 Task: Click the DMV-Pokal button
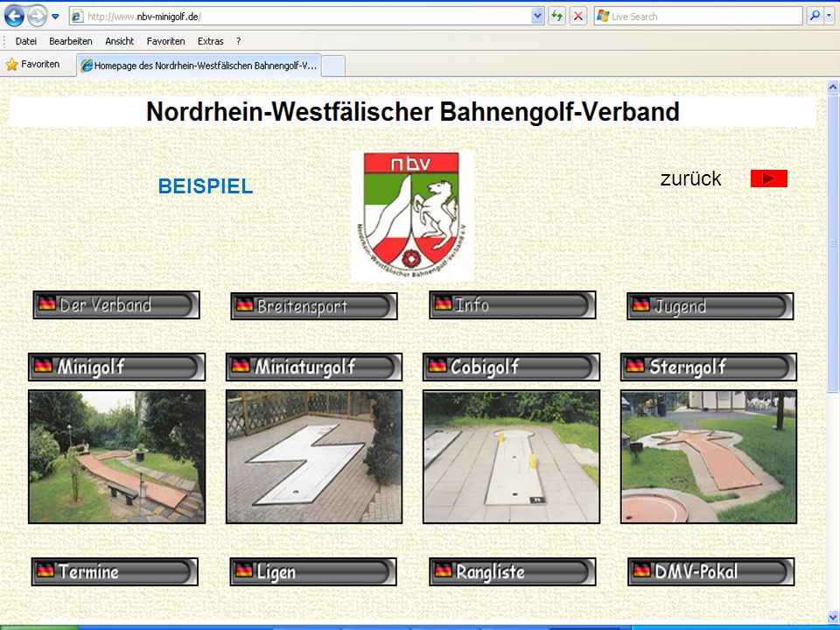[710, 571]
